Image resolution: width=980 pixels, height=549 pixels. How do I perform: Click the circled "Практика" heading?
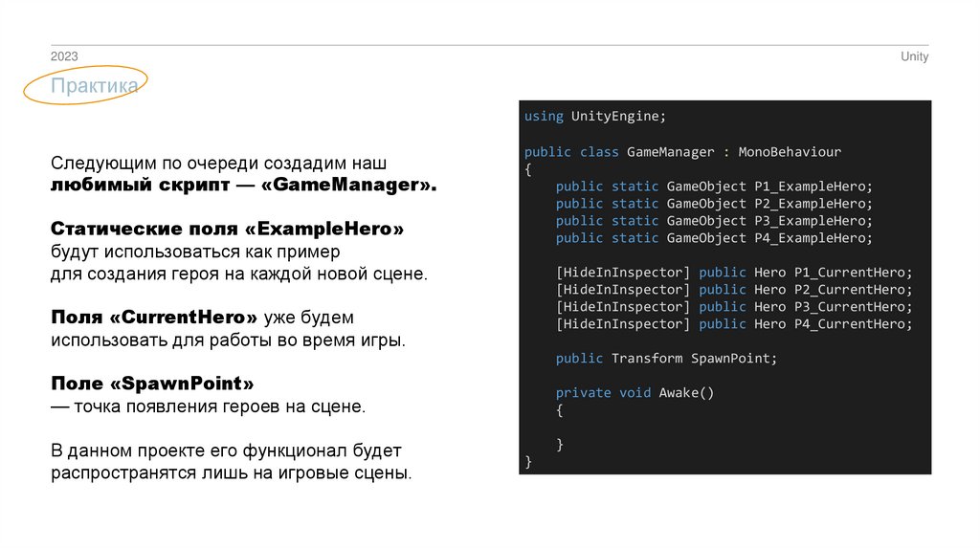[x=95, y=87]
